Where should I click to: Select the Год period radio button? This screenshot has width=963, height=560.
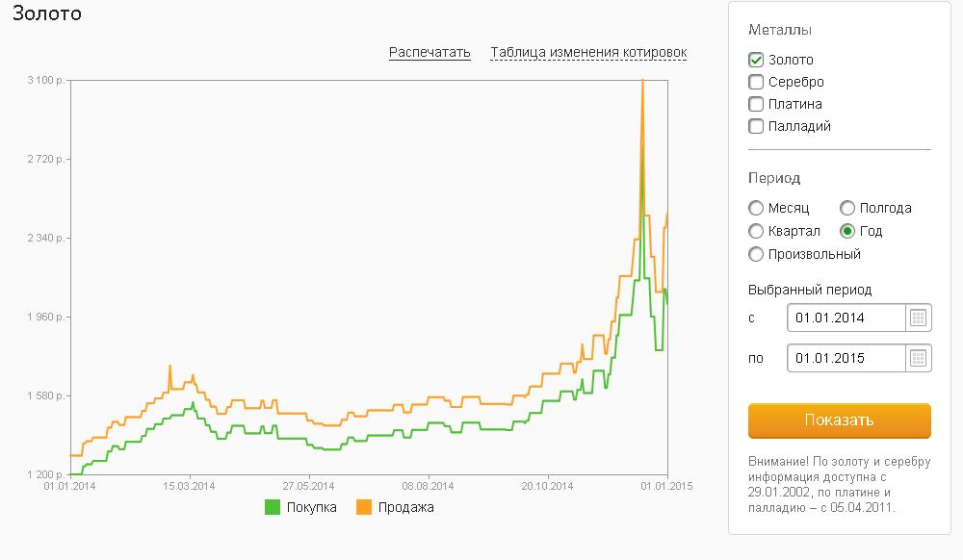coord(847,231)
